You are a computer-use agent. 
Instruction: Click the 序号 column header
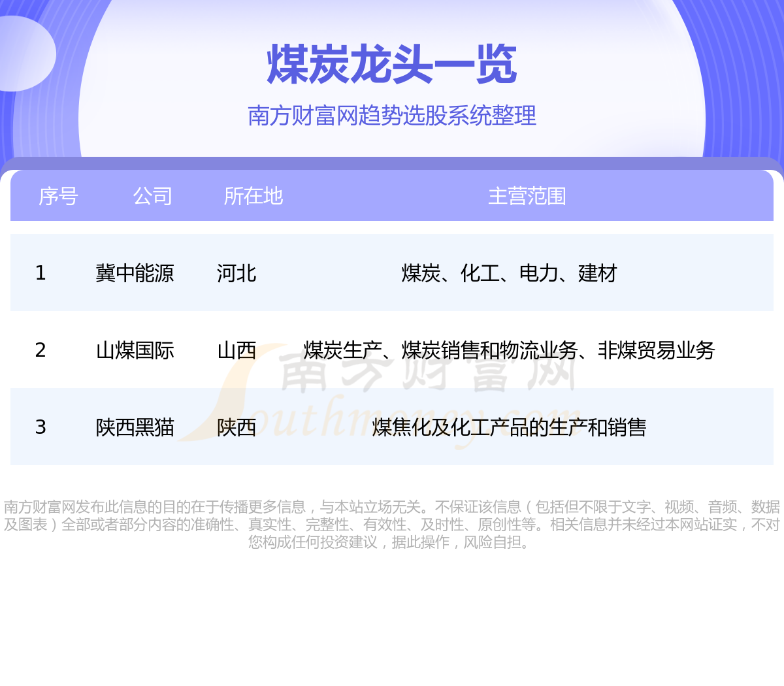coord(58,196)
